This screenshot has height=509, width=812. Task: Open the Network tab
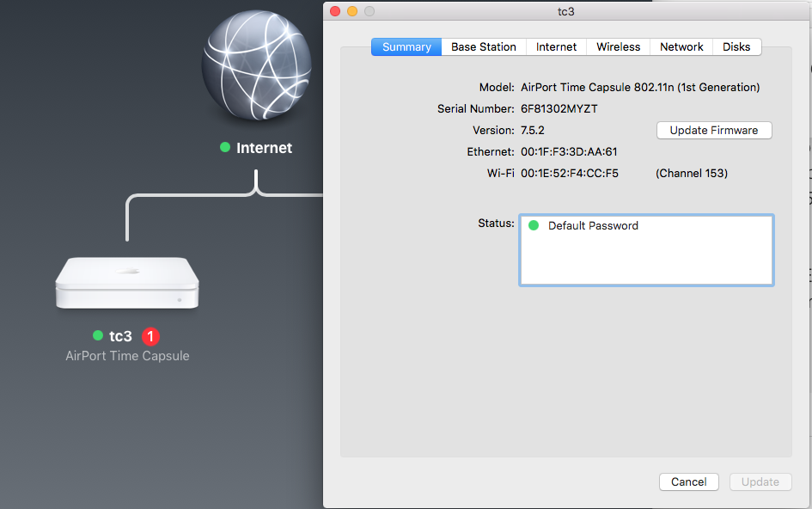pos(681,46)
